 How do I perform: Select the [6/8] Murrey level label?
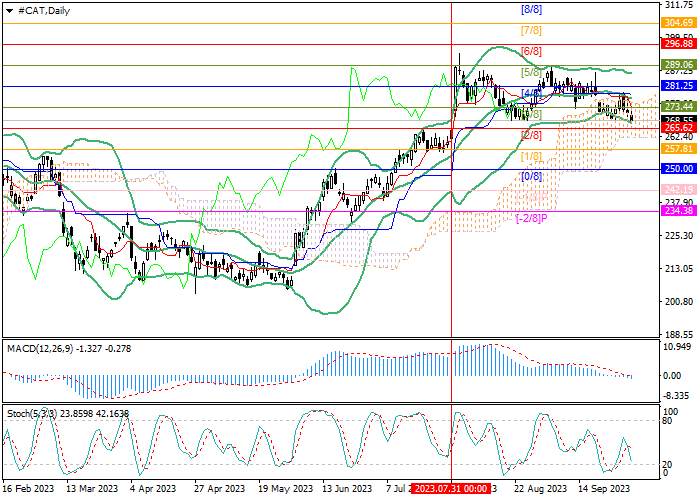tap(531, 51)
